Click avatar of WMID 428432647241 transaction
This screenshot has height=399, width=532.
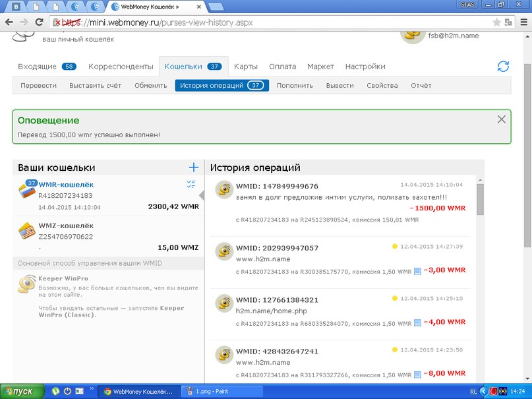[224, 355]
